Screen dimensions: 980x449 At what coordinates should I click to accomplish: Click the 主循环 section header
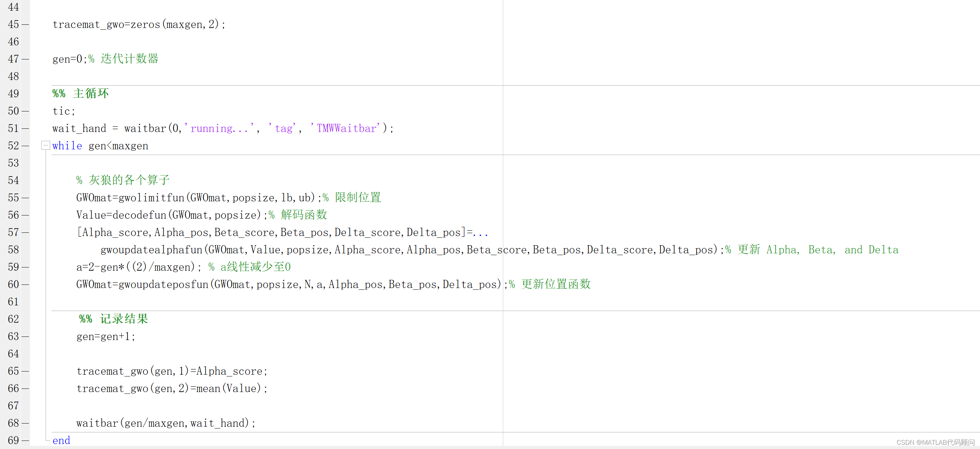[90, 94]
